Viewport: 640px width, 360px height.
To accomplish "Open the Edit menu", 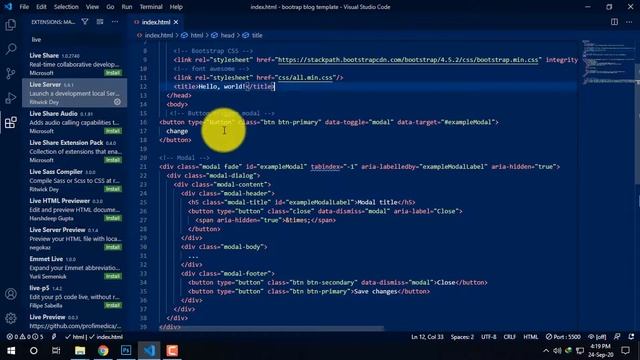I will pos(41,7).
